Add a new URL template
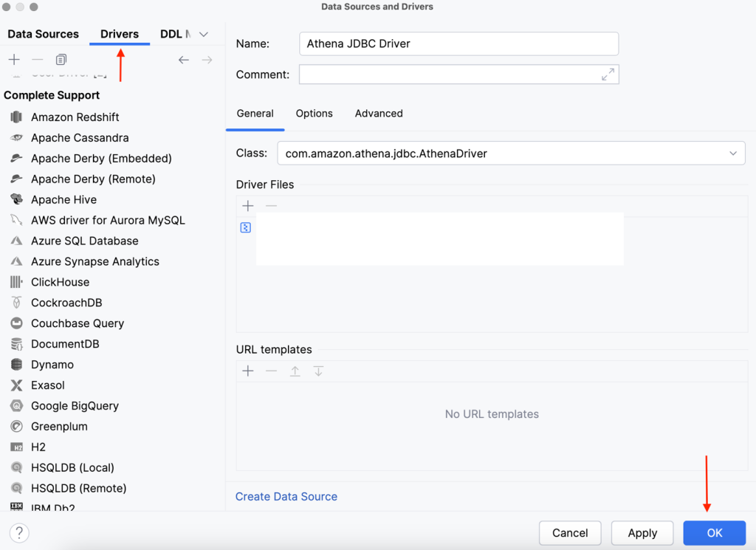 [x=247, y=371]
